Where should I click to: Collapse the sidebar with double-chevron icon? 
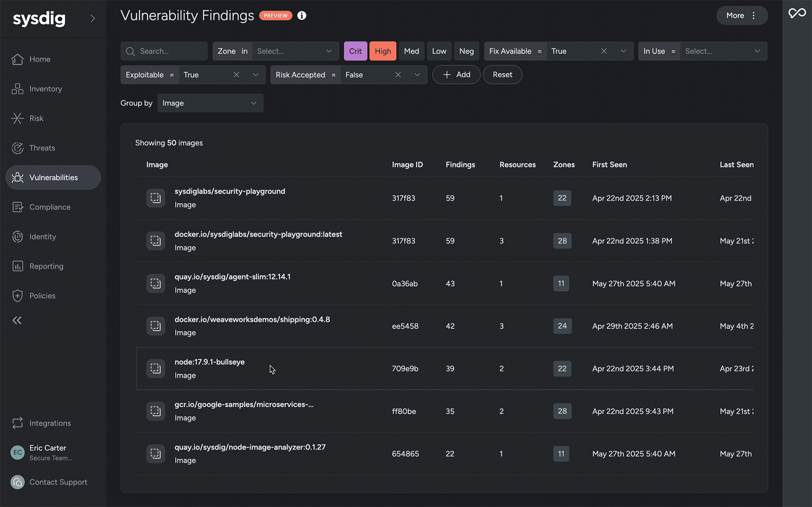17,320
